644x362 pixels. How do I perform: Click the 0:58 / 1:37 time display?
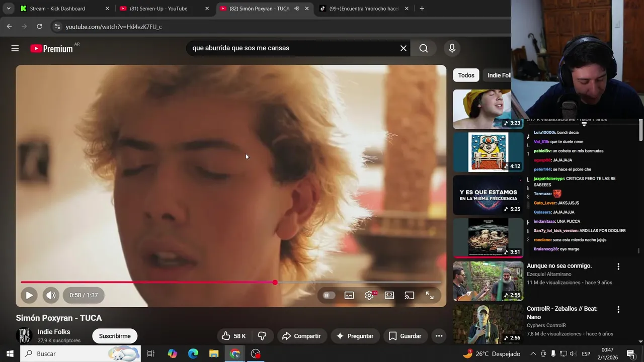84,295
